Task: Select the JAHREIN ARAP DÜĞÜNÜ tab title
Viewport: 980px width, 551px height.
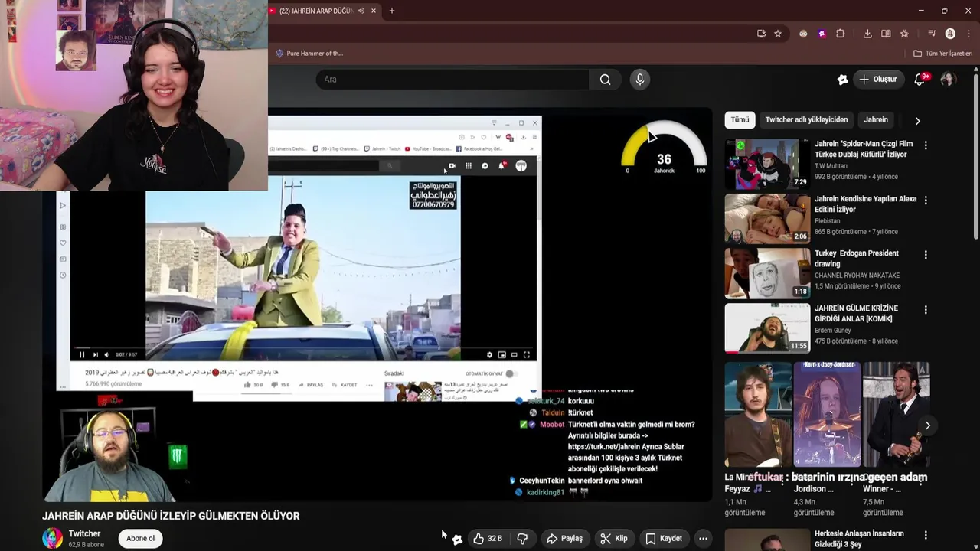Action: (x=316, y=11)
